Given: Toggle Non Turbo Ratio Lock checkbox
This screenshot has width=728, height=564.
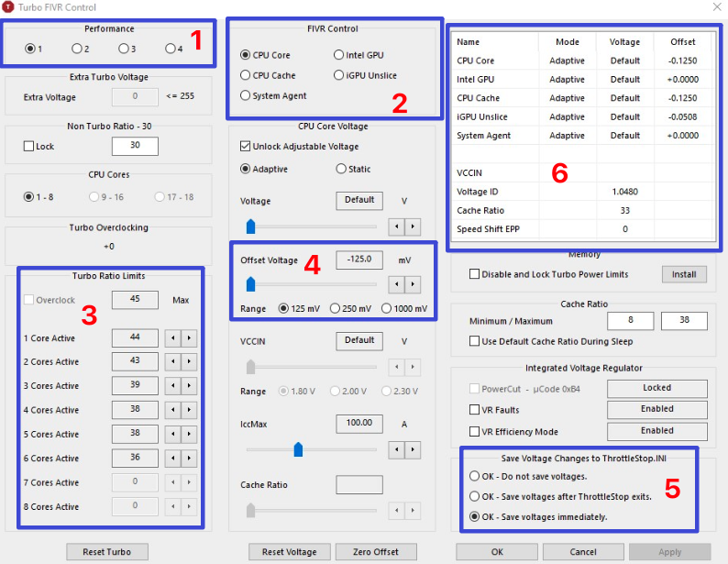Looking at the screenshot, I should (x=28, y=146).
